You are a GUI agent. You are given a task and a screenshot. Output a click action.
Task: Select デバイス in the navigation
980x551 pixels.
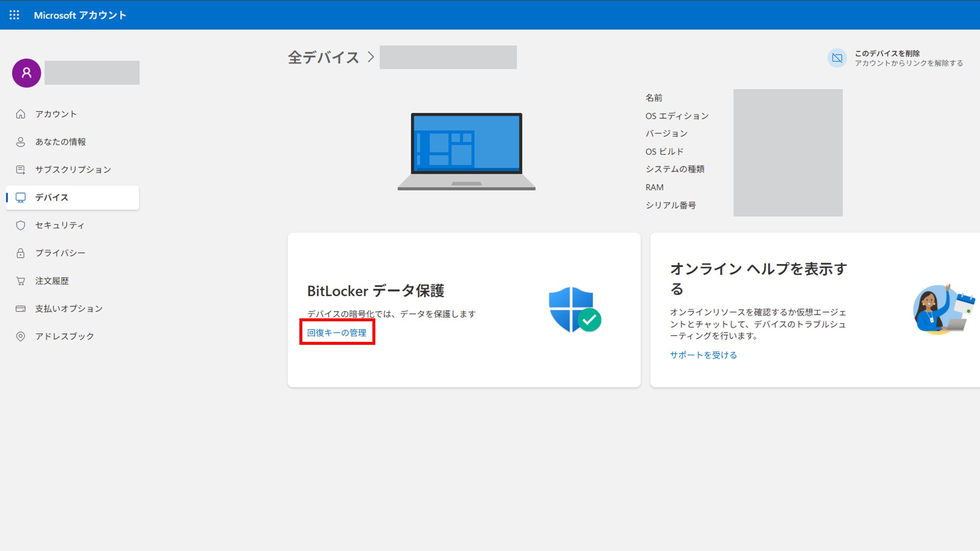(x=73, y=197)
